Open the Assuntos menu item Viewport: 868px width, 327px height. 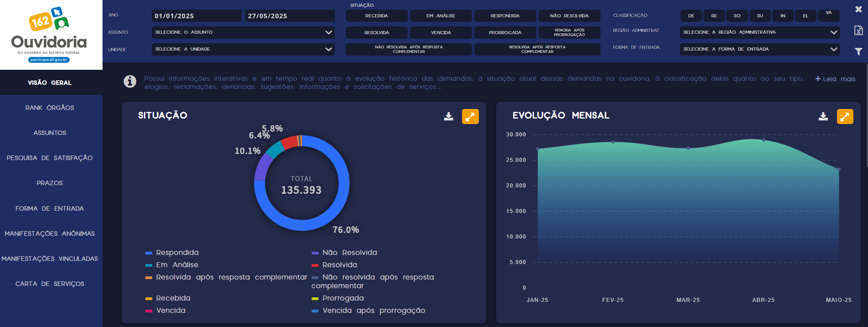tap(51, 133)
